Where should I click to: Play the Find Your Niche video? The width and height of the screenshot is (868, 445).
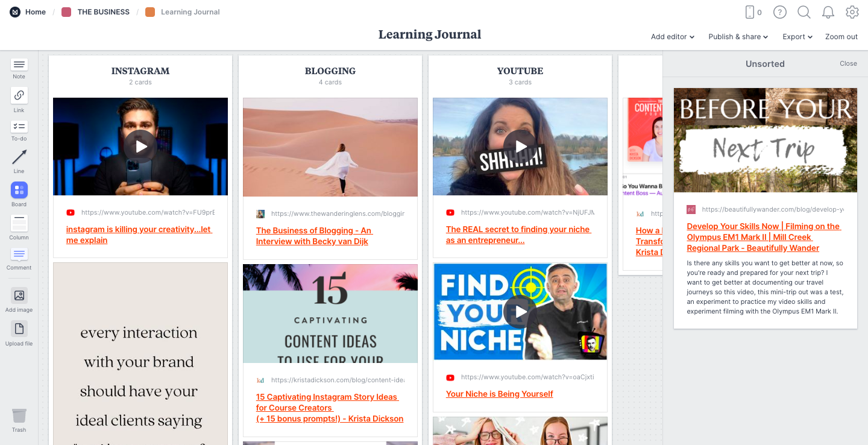[x=520, y=311]
